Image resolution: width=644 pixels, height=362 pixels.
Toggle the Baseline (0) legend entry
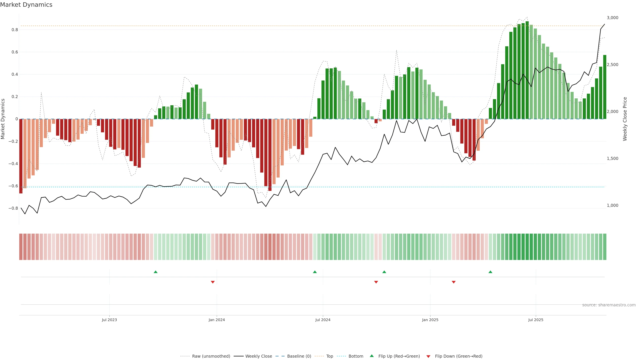[299, 356]
